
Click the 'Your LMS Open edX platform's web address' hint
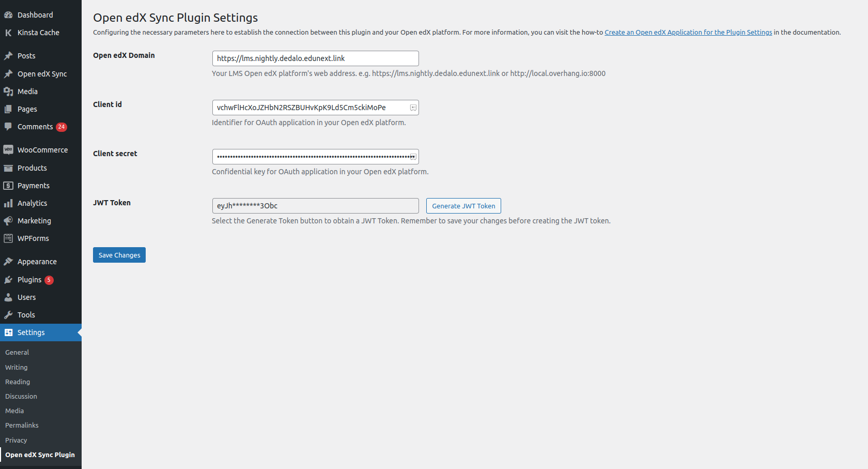(409, 73)
